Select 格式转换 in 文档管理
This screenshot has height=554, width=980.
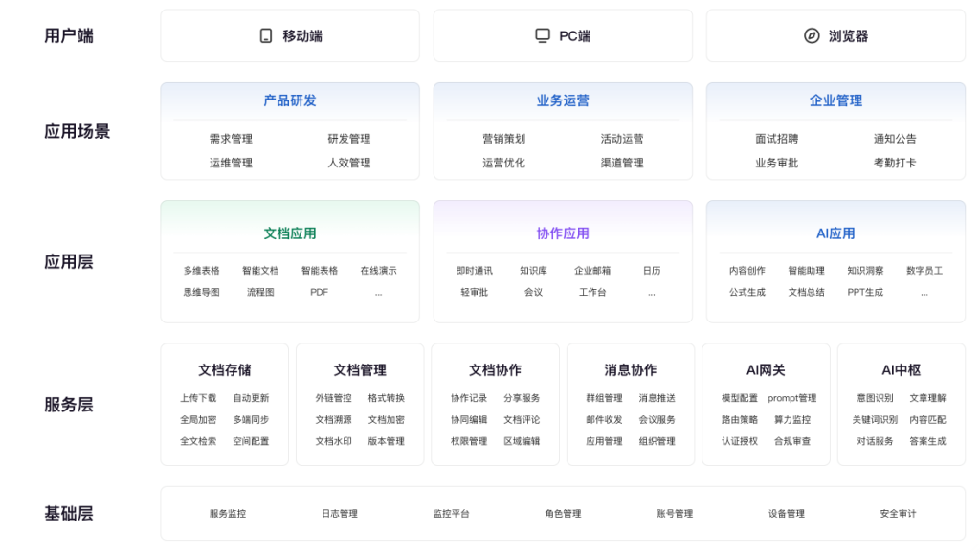(387, 398)
